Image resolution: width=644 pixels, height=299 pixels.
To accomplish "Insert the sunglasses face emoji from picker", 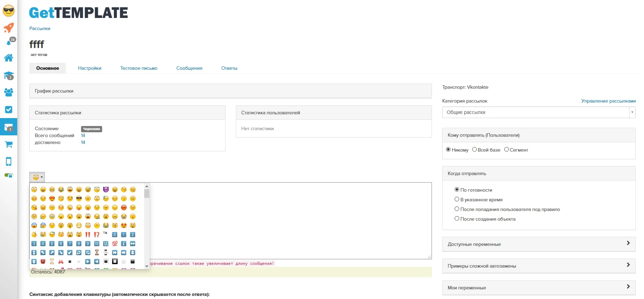I will [79, 199].
